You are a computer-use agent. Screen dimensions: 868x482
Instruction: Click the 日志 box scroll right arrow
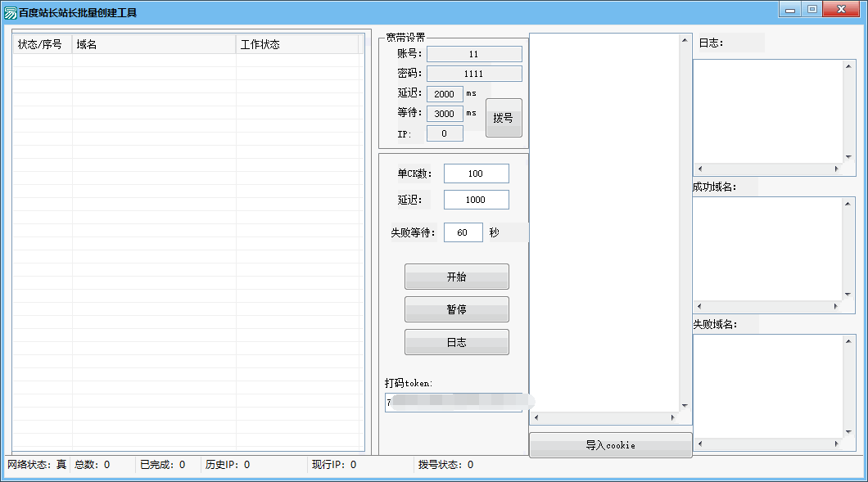836,169
